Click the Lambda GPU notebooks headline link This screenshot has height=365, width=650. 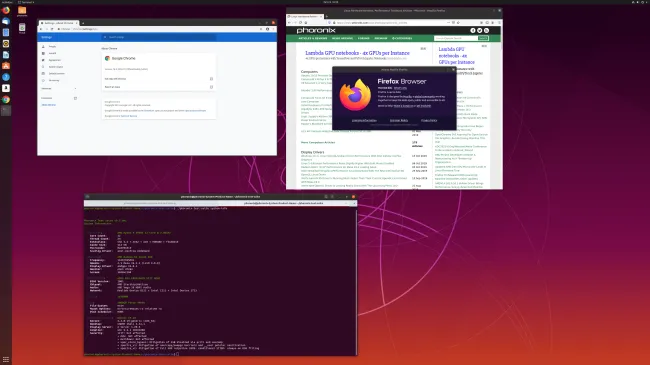(x=357, y=53)
